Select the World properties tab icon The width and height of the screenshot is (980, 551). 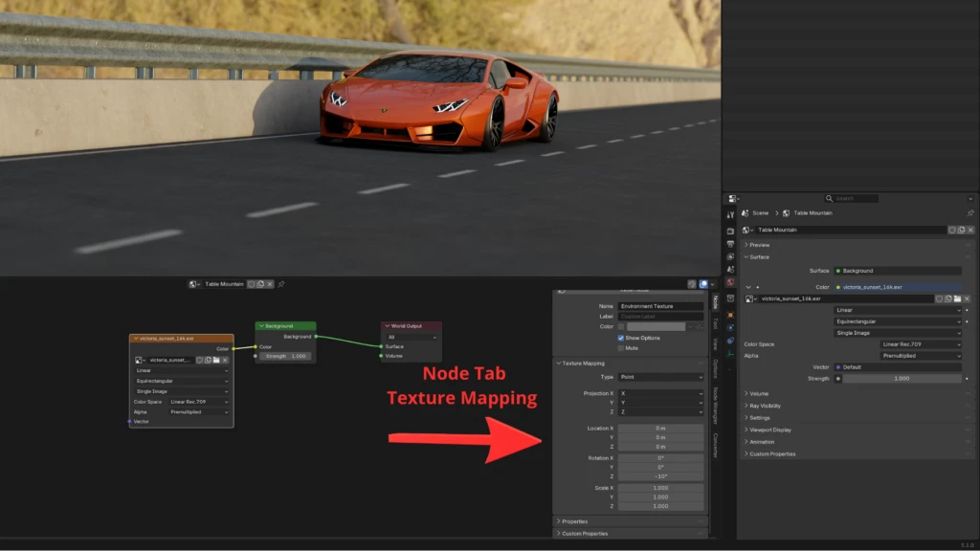click(x=730, y=282)
